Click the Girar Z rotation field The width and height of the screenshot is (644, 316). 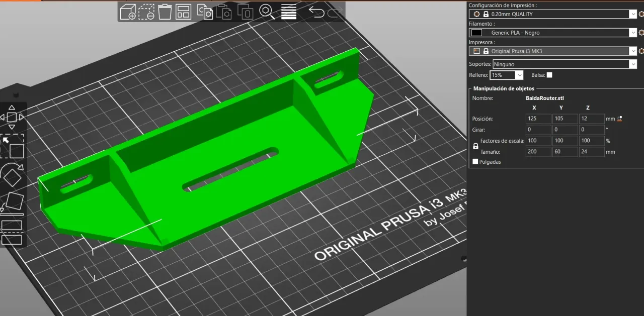pyautogui.click(x=592, y=130)
